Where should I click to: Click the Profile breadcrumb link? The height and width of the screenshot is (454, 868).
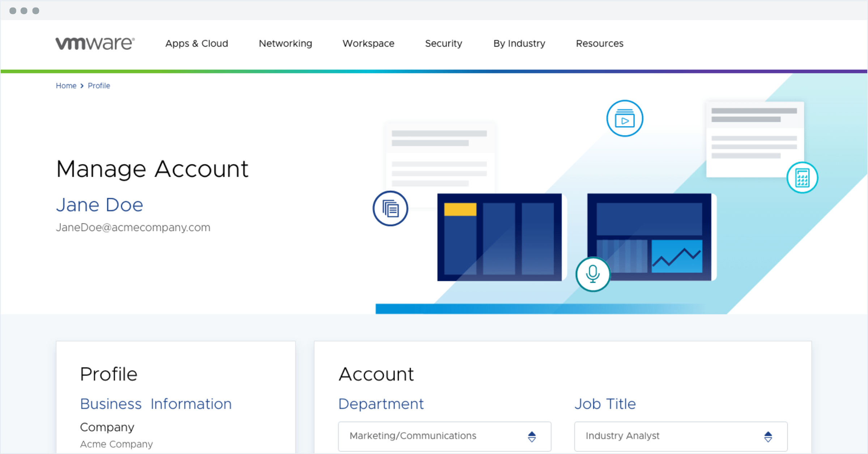[x=99, y=86]
